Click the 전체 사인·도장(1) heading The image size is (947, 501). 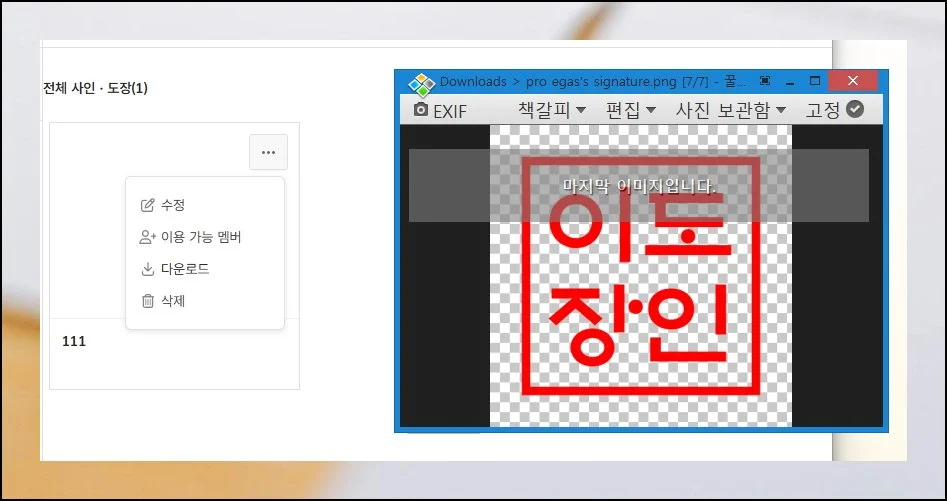(x=95, y=88)
